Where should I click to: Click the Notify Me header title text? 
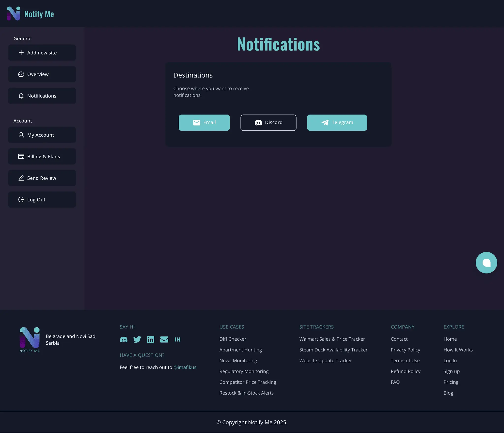tap(39, 14)
